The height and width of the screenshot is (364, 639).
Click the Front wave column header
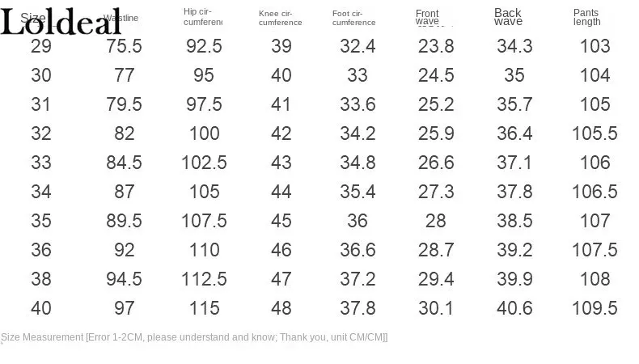[x=427, y=17]
